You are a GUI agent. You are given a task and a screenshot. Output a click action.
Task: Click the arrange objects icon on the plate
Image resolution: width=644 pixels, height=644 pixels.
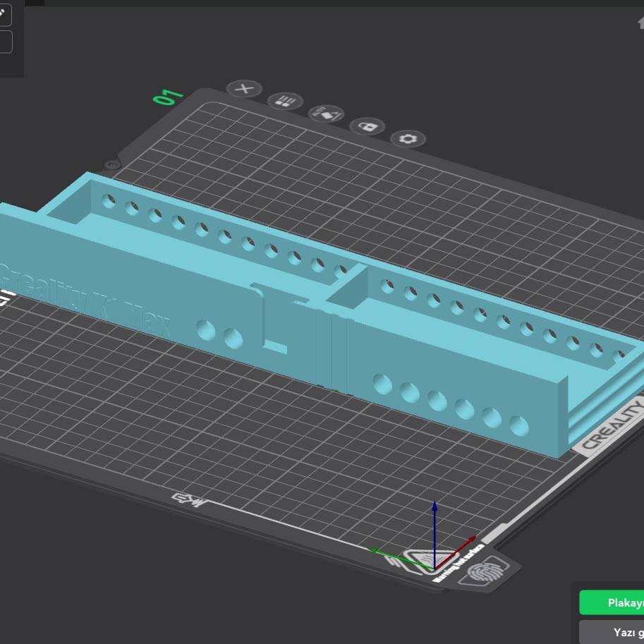click(x=285, y=102)
